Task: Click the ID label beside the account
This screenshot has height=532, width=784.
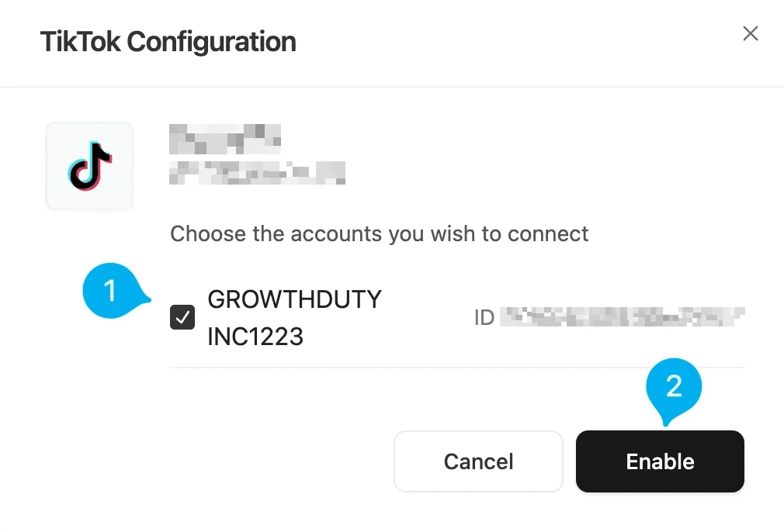Action: (x=484, y=317)
